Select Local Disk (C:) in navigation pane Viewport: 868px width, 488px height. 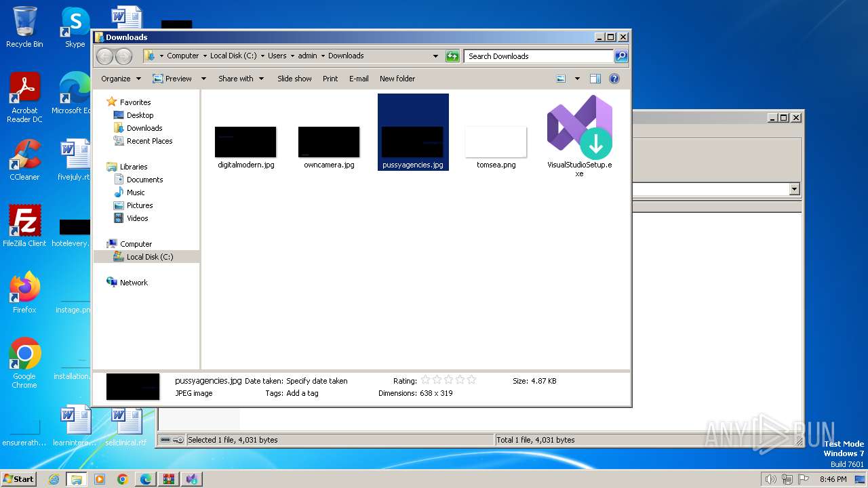pyautogui.click(x=149, y=257)
